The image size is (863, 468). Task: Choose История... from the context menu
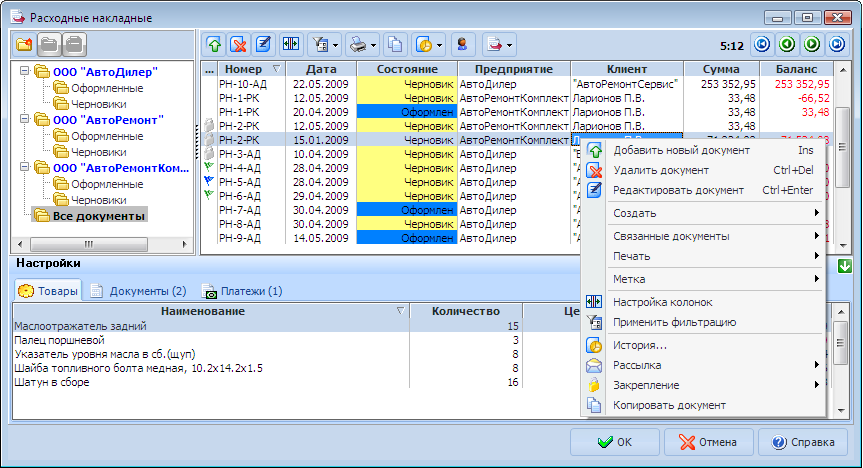tap(640, 346)
